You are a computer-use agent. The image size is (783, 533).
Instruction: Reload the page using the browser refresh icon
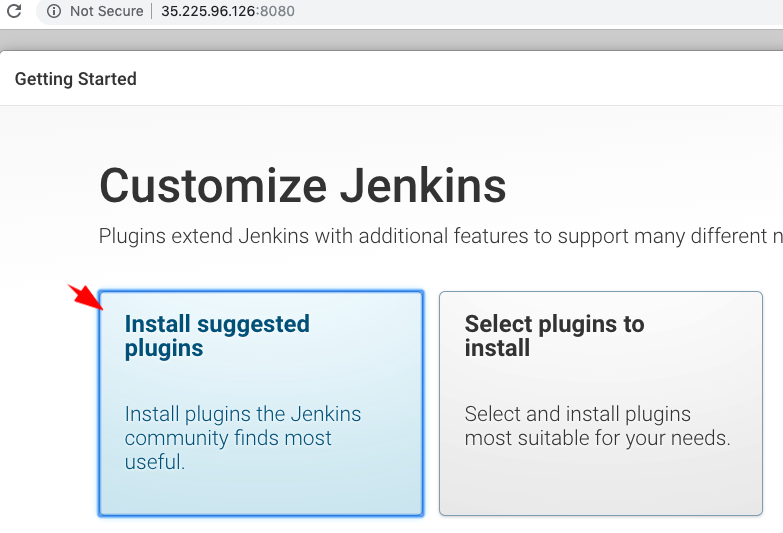coord(13,12)
